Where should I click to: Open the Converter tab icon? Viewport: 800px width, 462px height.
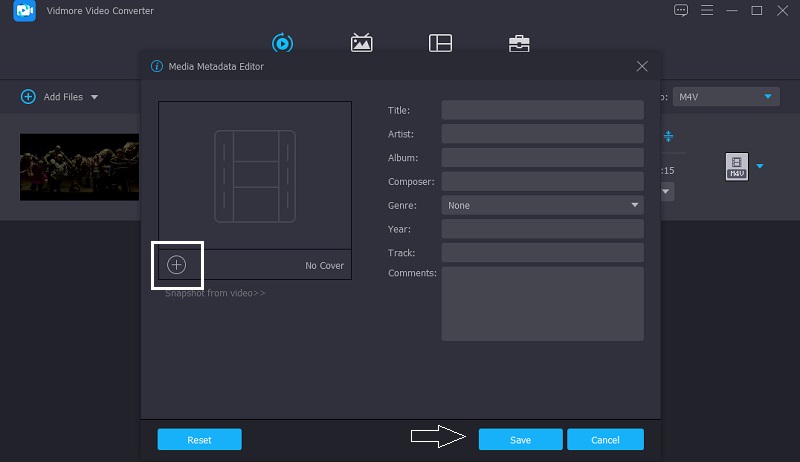pyautogui.click(x=282, y=43)
